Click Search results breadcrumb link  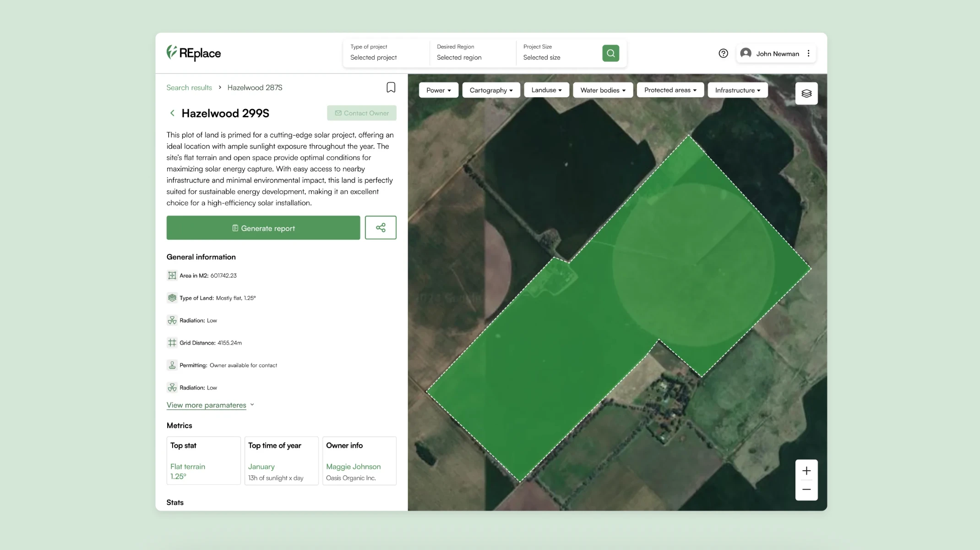pyautogui.click(x=189, y=88)
